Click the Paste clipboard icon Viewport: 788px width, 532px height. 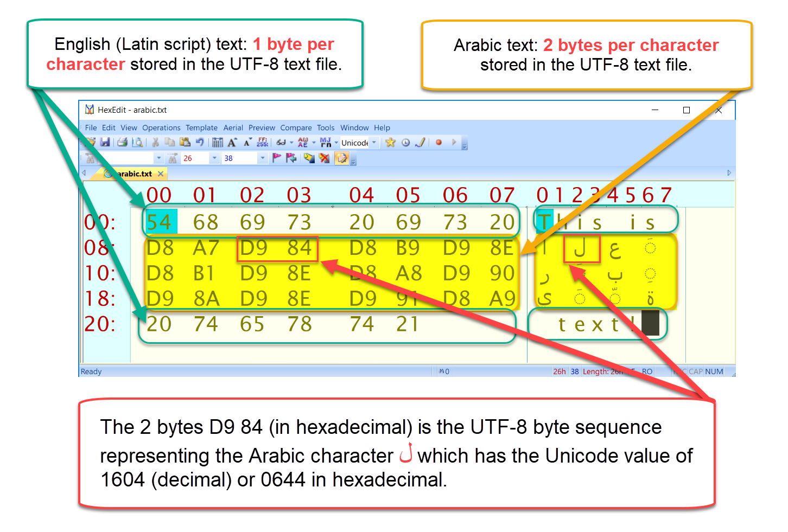pyautogui.click(x=185, y=142)
